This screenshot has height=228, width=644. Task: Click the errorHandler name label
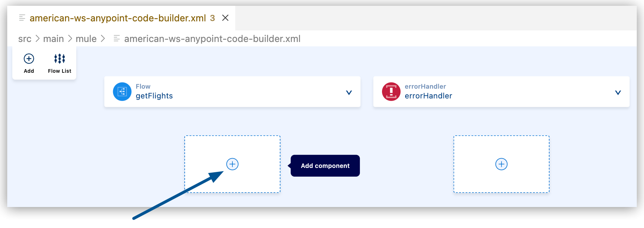pyautogui.click(x=428, y=96)
